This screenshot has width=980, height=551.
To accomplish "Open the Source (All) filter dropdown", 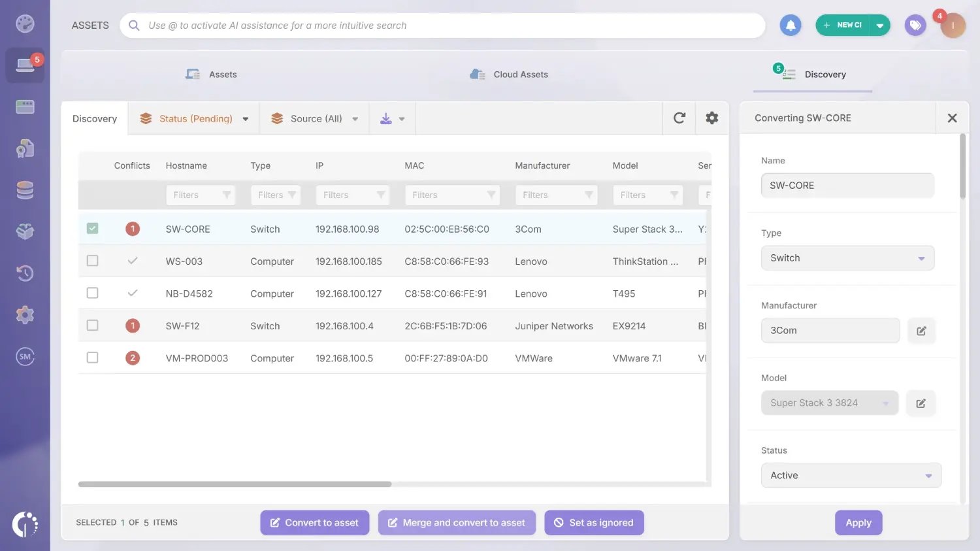I will [314, 118].
